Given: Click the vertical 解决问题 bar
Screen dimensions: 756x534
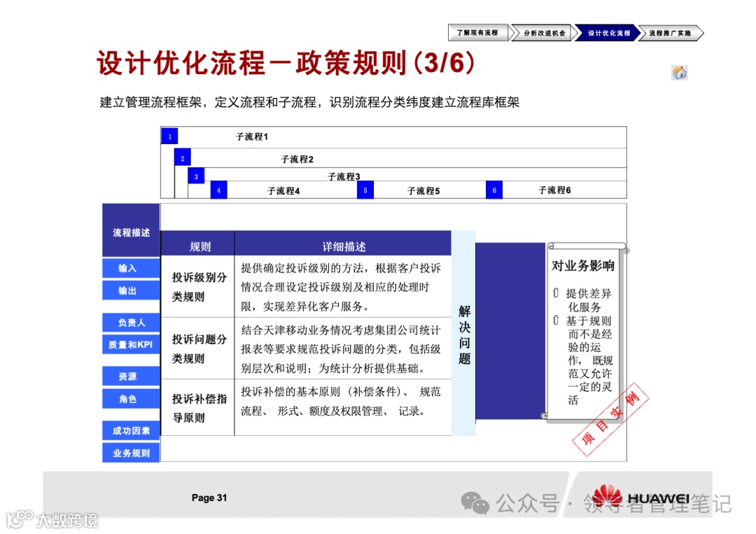Looking at the screenshot, I should coord(464,334).
